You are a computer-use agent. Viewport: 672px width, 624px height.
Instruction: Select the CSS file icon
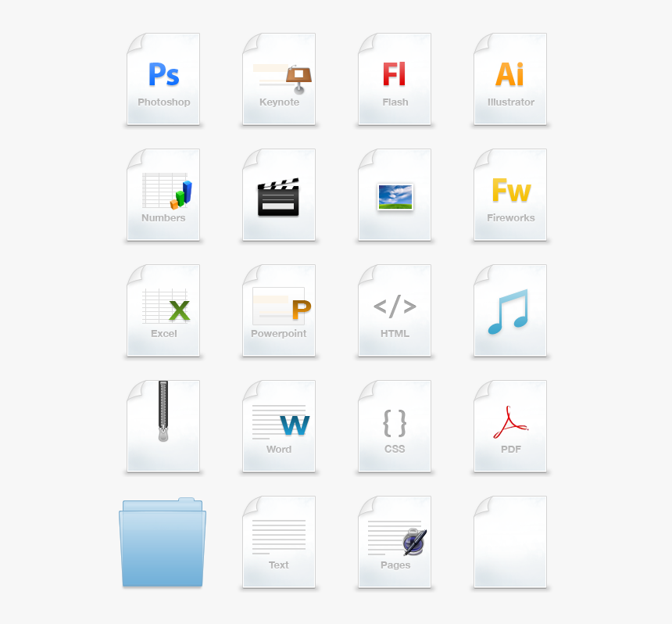click(x=395, y=427)
